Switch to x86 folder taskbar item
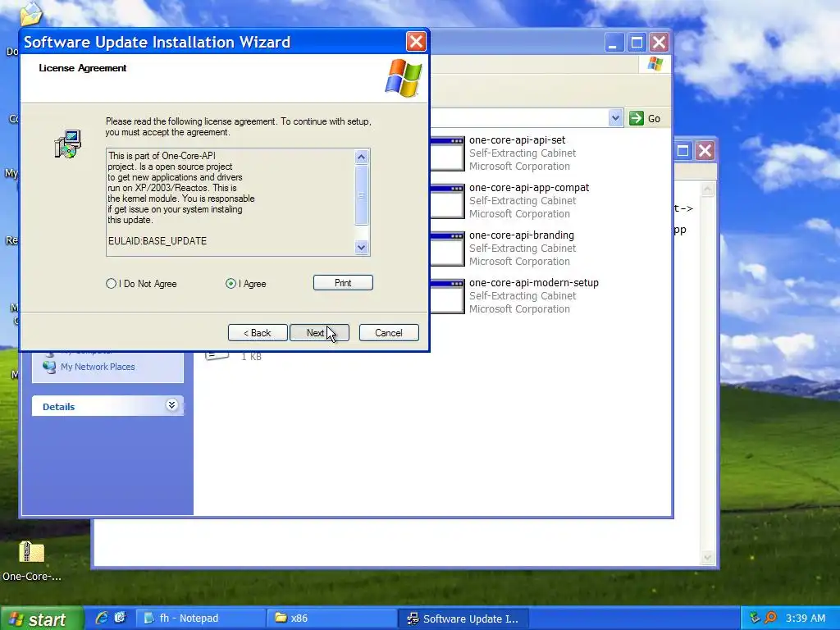Screen dimensions: 840x630 point(332,619)
